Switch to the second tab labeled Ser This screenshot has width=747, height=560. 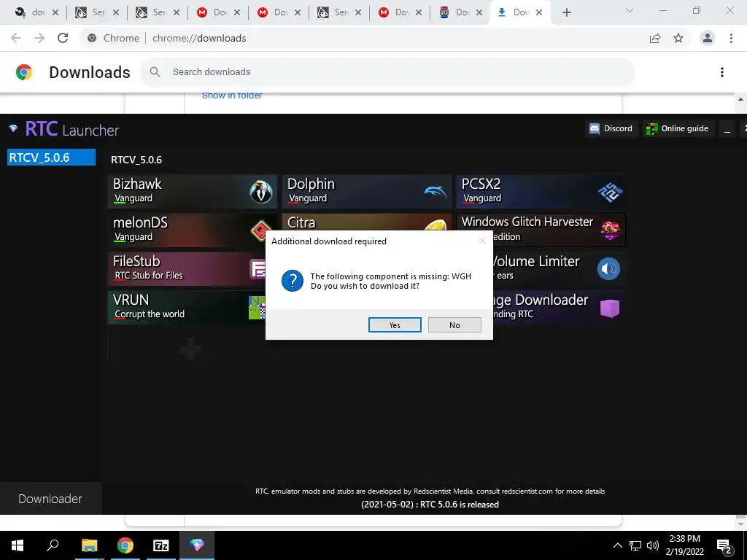coord(96,12)
